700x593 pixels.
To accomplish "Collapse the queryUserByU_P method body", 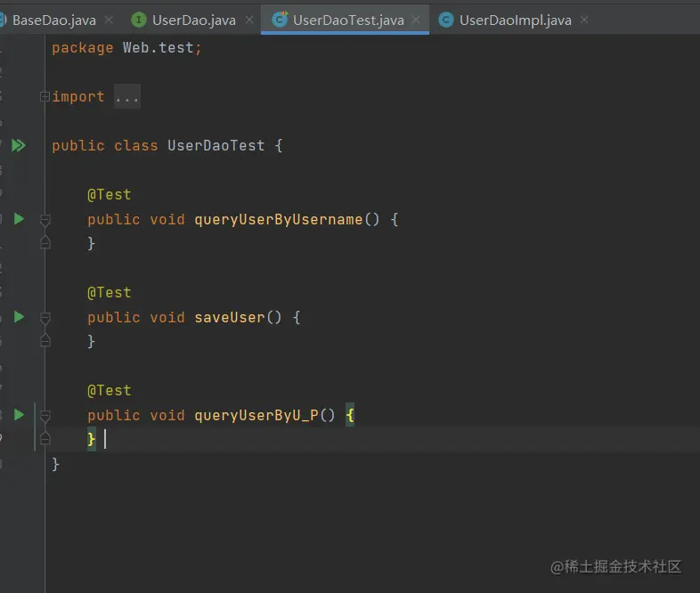I will [45, 416].
